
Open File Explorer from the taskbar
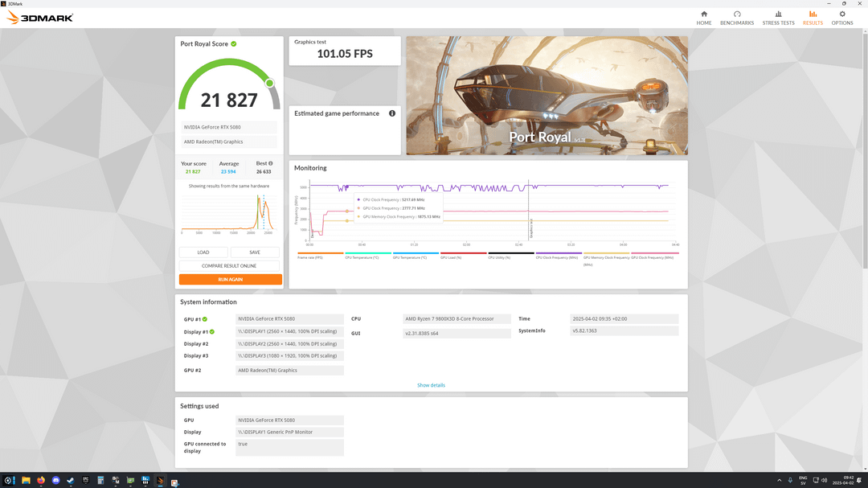click(26, 481)
